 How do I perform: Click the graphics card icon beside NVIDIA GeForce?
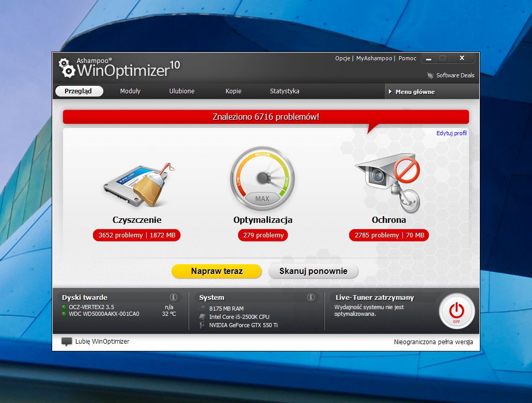202,325
